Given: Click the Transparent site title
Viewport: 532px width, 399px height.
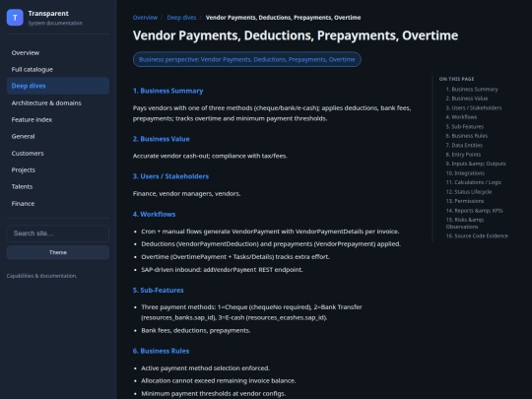Looking at the screenshot, I should pyautogui.click(x=48, y=13).
